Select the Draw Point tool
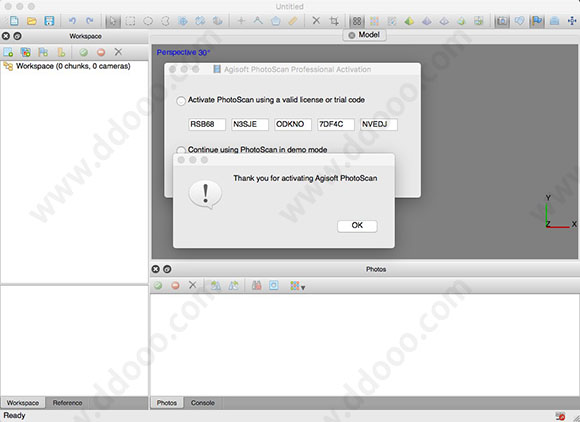The height and width of the screenshot is (422, 580). 241,21
